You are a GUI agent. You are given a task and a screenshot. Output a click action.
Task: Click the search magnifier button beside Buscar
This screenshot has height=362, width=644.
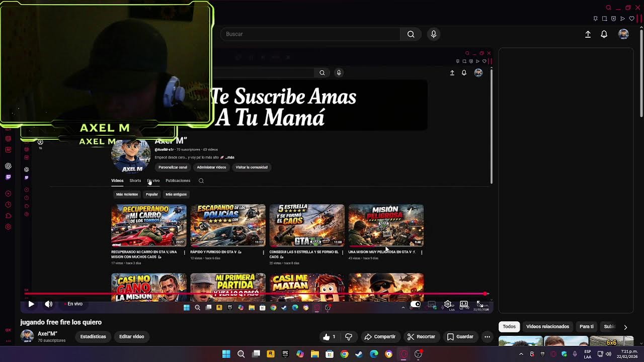(x=411, y=34)
